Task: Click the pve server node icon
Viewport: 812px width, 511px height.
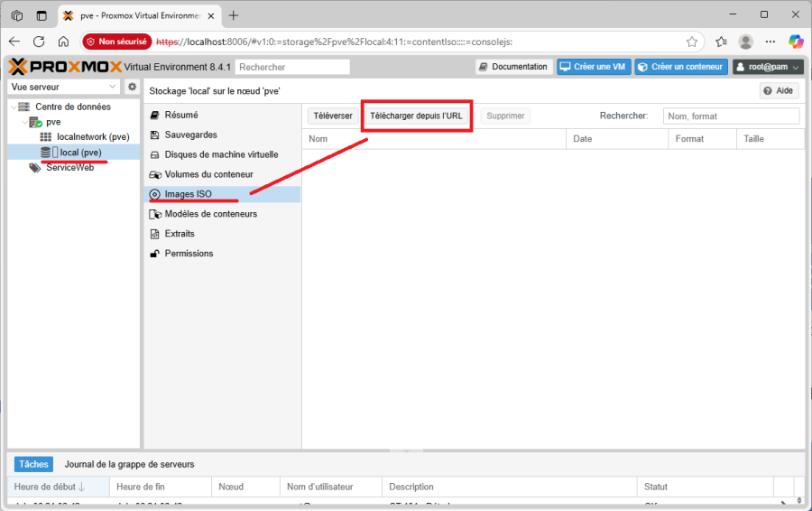Action: point(35,122)
